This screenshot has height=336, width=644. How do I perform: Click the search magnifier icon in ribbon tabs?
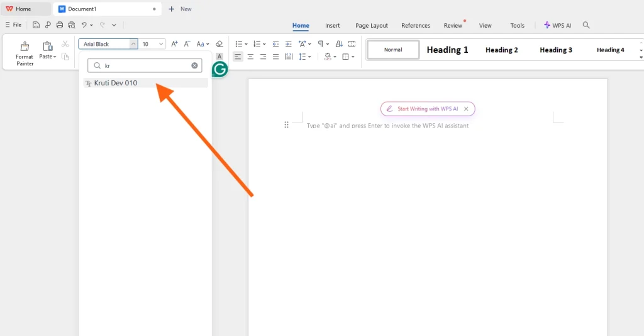pos(586,25)
